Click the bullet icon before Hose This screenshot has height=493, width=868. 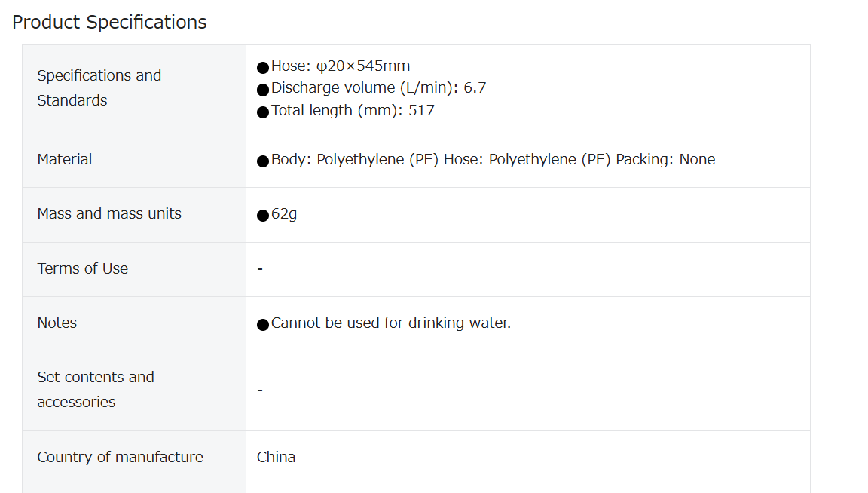[263, 68]
